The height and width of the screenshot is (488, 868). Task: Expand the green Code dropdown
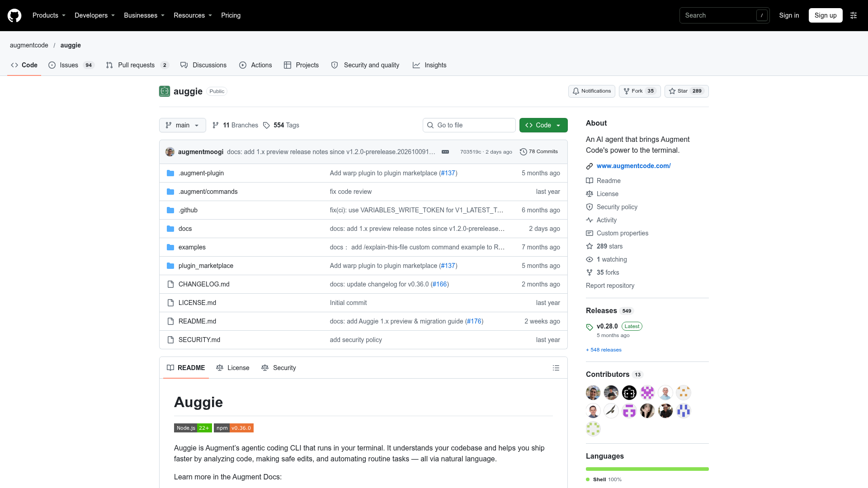coord(543,125)
